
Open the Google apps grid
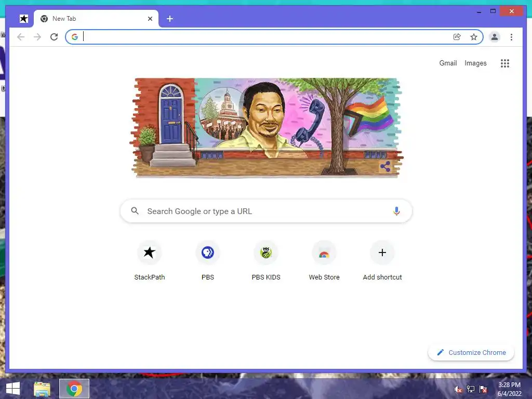[505, 63]
